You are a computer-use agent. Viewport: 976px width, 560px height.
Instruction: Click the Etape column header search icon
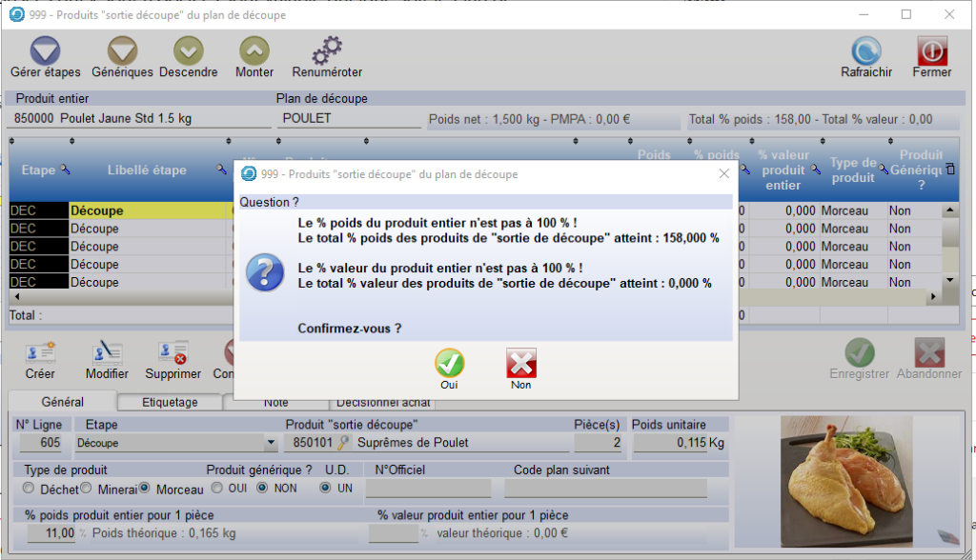(x=65, y=170)
